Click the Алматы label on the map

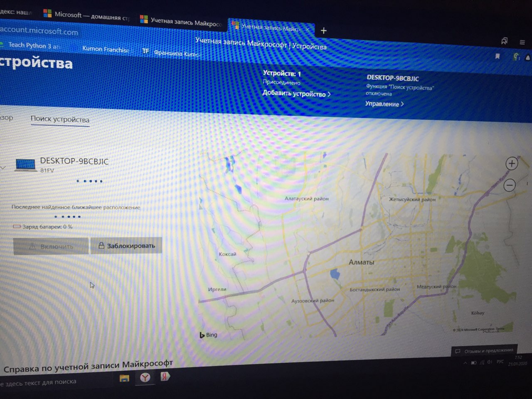361,262
